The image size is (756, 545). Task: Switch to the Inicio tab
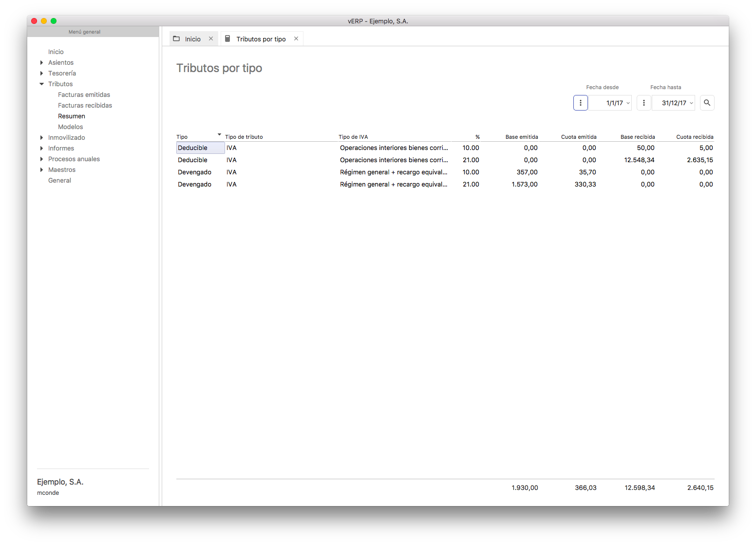click(x=192, y=39)
